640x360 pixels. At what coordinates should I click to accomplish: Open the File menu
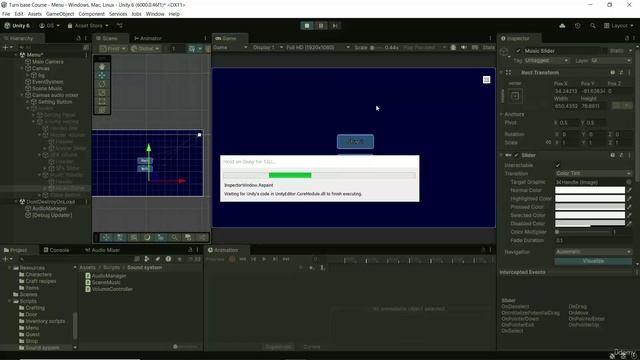tap(6, 14)
